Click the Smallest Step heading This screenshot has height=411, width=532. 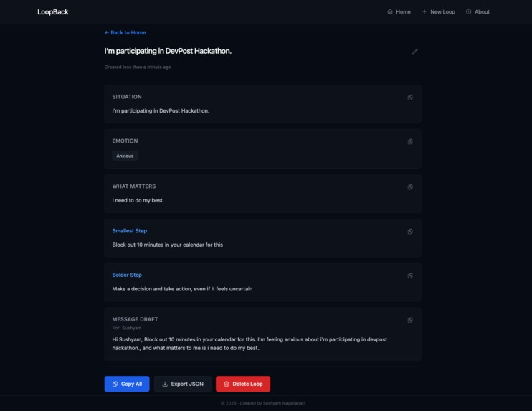[x=130, y=231]
